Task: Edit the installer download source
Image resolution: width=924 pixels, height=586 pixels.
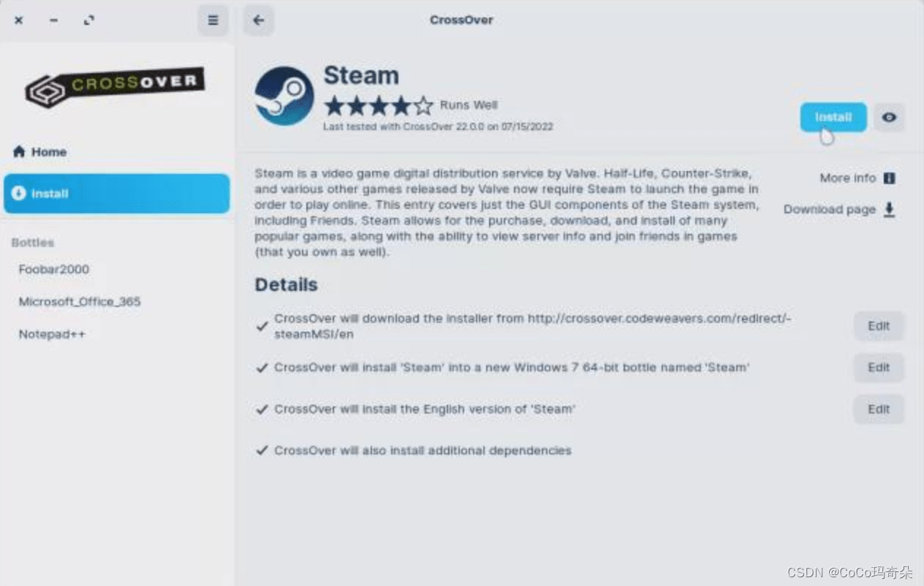Action: pos(879,327)
